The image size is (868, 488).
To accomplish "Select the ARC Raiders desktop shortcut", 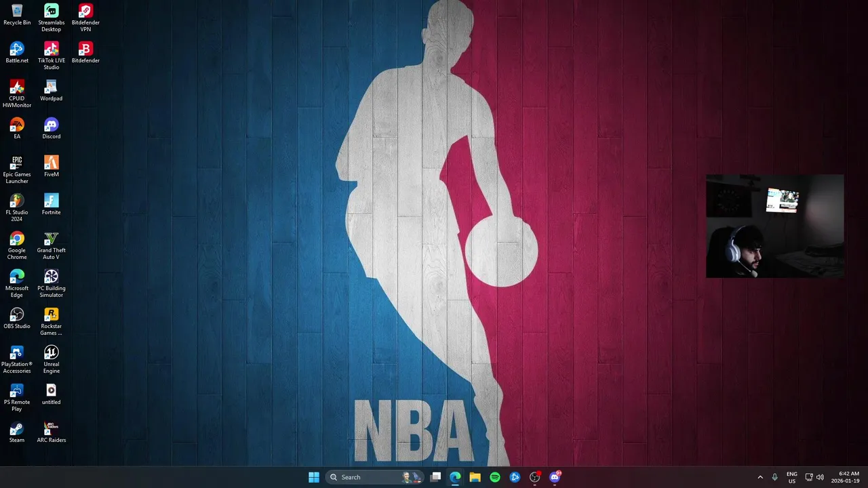I will [x=51, y=432].
